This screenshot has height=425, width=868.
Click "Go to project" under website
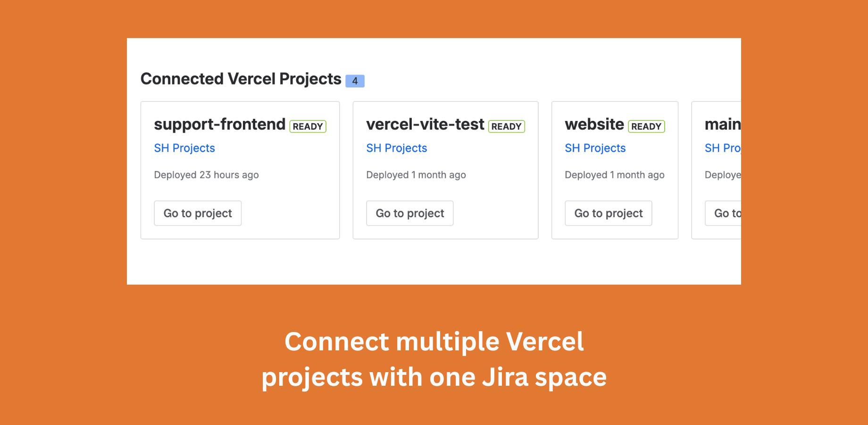[x=608, y=213]
